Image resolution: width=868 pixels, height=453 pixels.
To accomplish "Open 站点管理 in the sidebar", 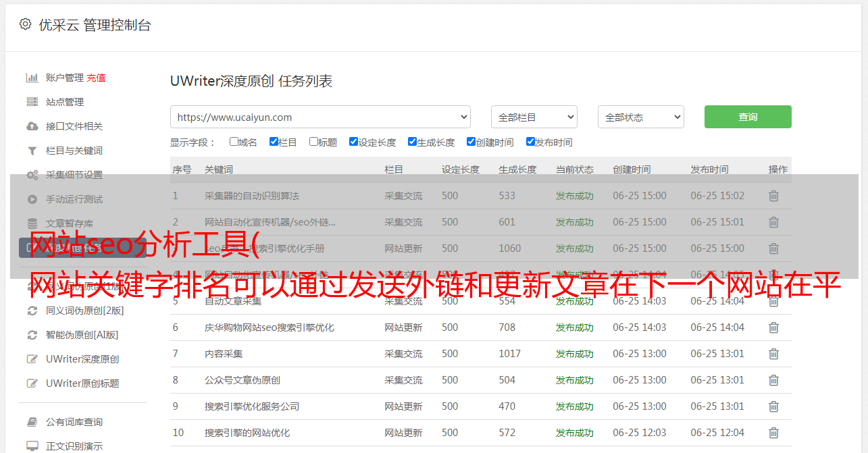I will click(x=65, y=102).
